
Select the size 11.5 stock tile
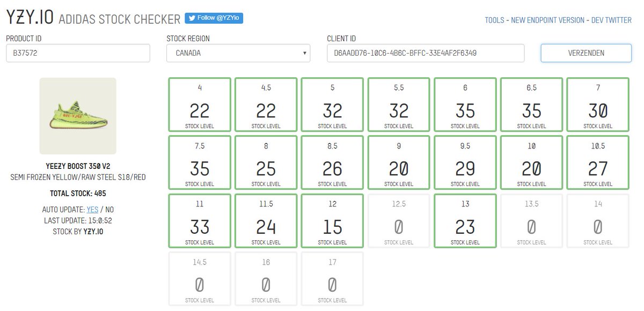point(266,221)
